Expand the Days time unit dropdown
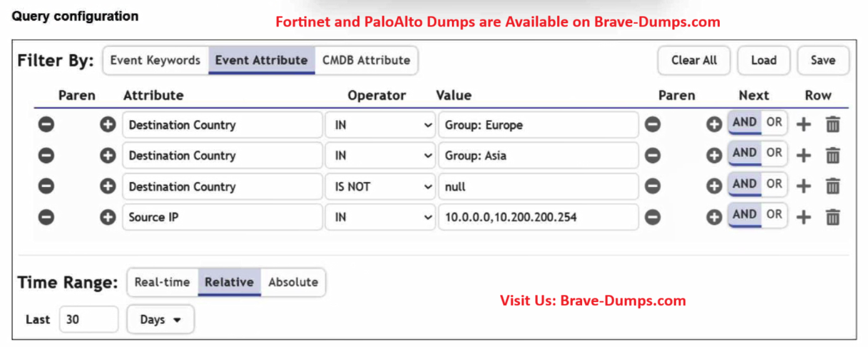 point(160,319)
